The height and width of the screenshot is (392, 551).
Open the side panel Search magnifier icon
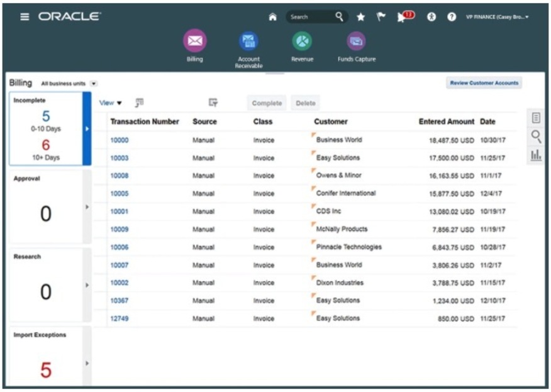point(537,136)
